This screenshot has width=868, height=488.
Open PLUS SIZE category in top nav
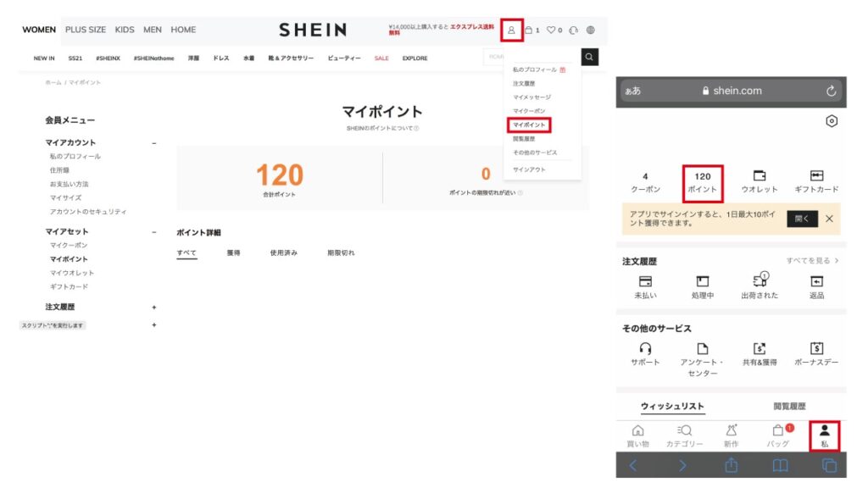(x=86, y=30)
